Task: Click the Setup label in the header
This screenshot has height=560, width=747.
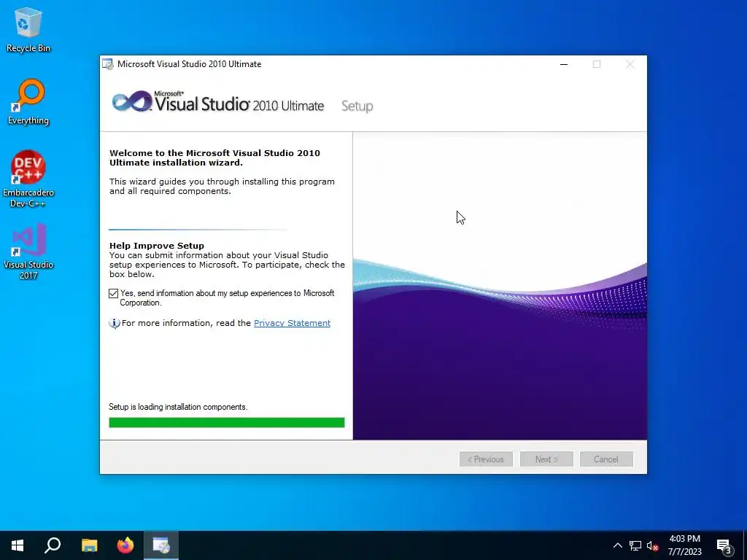Action: (x=357, y=106)
